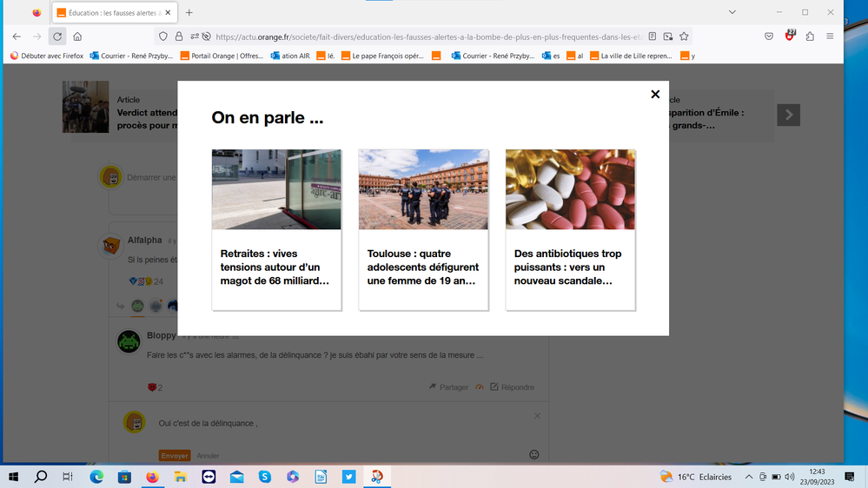Image resolution: width=868 pixels, height=488 pixels.
Task: Open Skype from taskbar
Action: 265,477
